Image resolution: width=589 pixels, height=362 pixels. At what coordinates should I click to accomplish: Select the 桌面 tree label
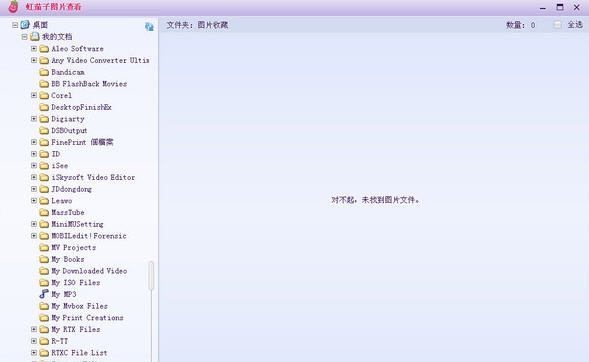click(40, 25)
